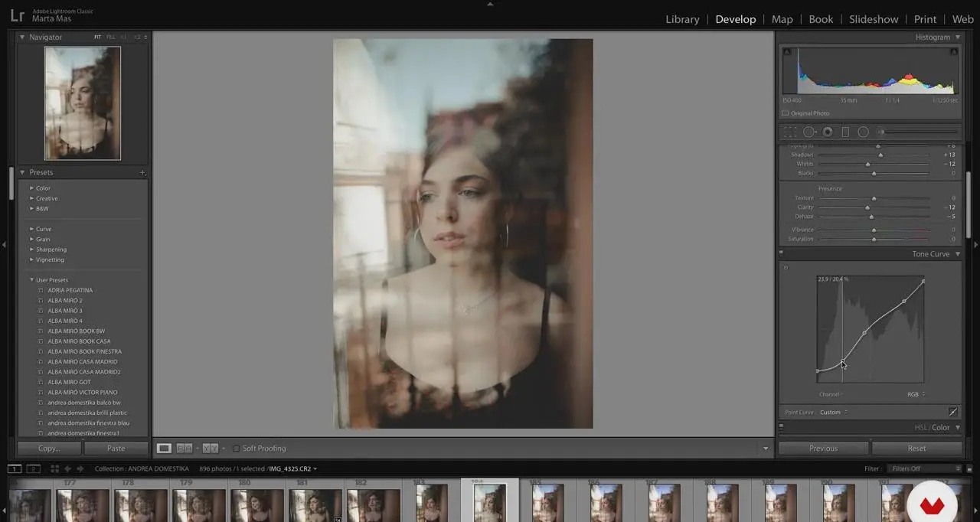Collapse the Presets panel
The width and height of the screenshot is (980, 522).
tap(22, 173)
